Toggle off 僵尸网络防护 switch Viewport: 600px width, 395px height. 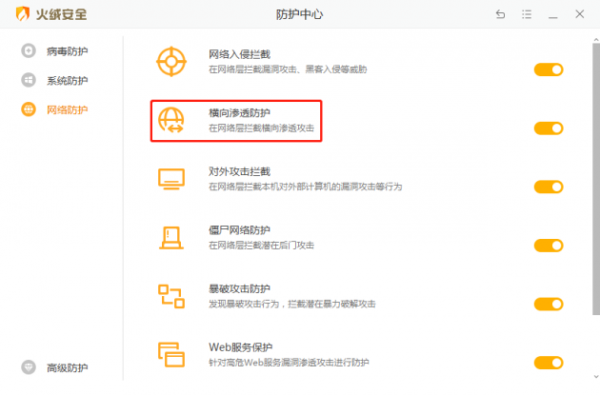tap(549, 245)
